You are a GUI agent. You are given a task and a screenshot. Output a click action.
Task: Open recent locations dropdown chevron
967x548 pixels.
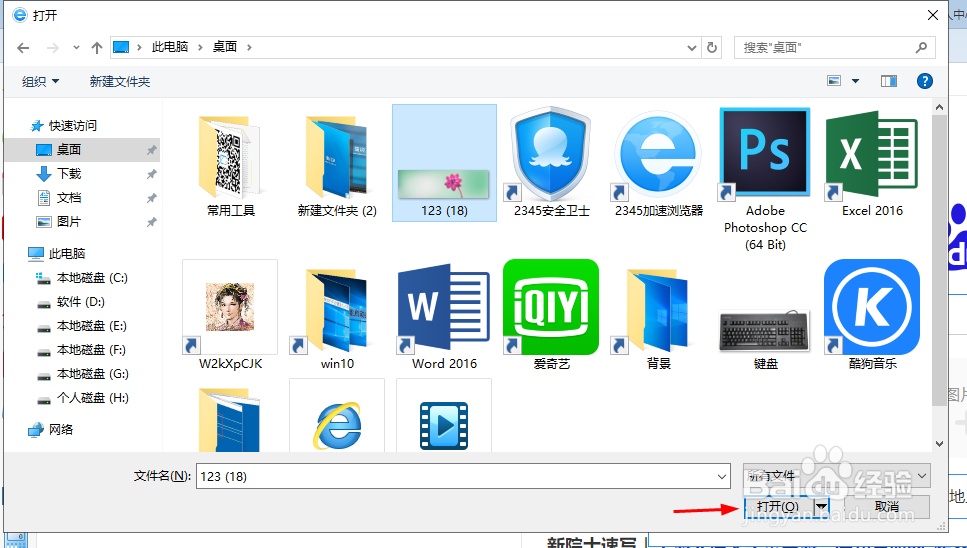pyautogui.click(x=76, y=47)
